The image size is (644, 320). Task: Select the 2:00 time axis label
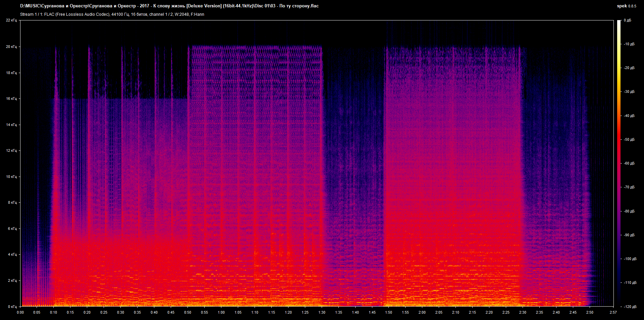(x=422, y=312)
